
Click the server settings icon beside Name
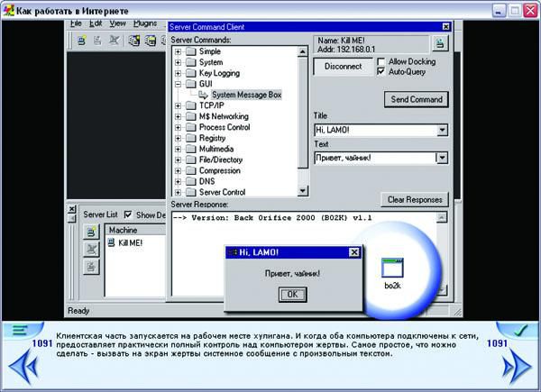439,44
